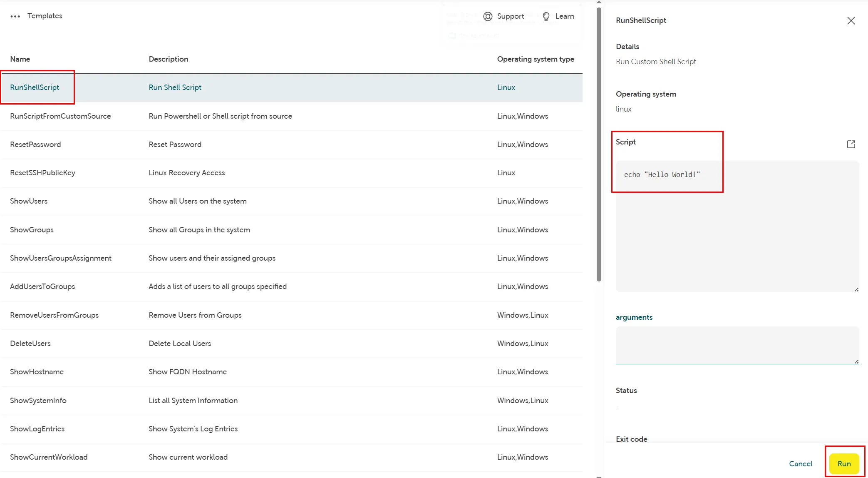Click the arguments input field

(737, 345)
